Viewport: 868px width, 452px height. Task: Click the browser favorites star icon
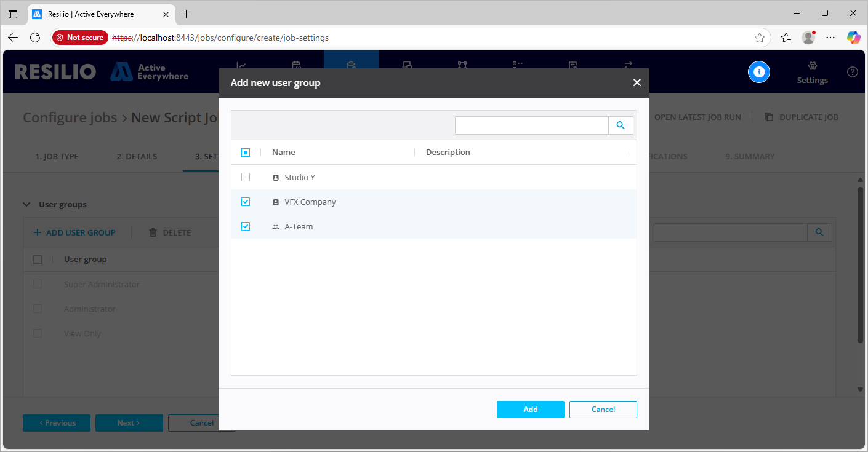click(760, 38)
